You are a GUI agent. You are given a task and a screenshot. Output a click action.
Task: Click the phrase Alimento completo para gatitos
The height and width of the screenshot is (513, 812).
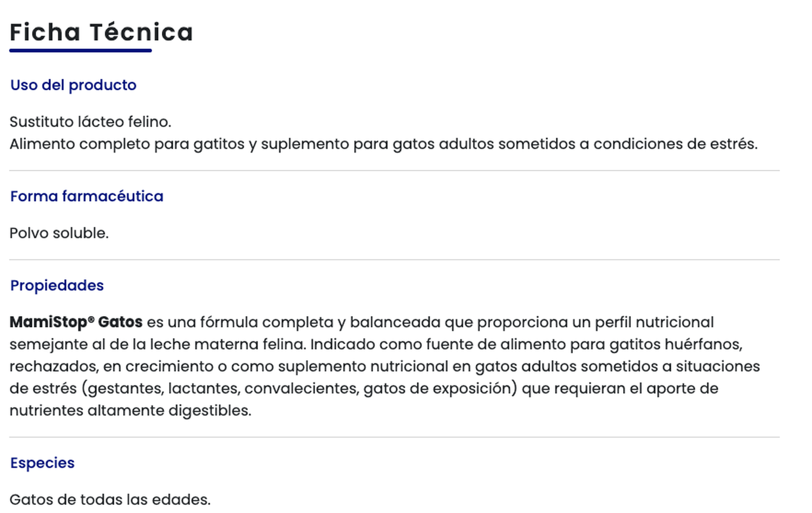click(x=127, y=144)
